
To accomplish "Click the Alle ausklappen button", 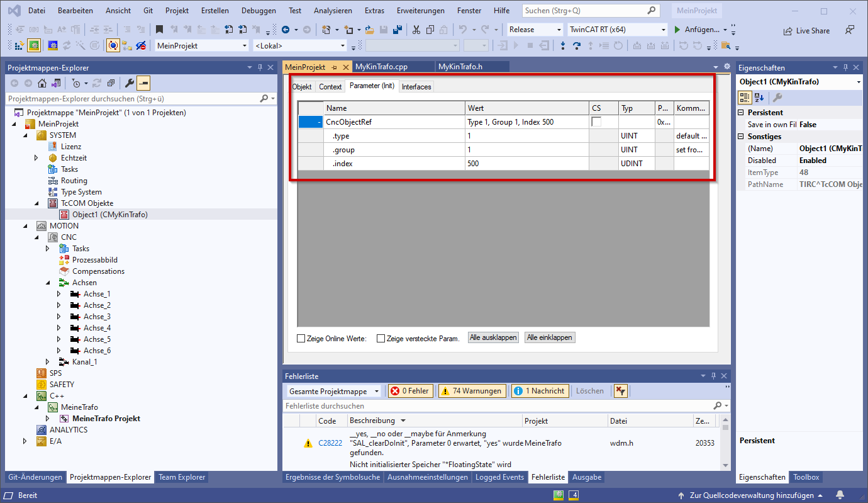I will coord(493,338).
